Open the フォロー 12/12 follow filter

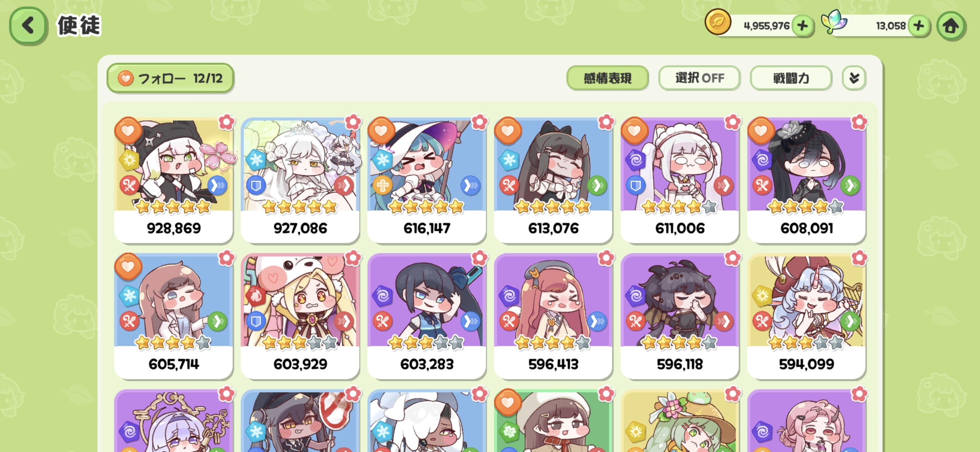click(170, 78)
